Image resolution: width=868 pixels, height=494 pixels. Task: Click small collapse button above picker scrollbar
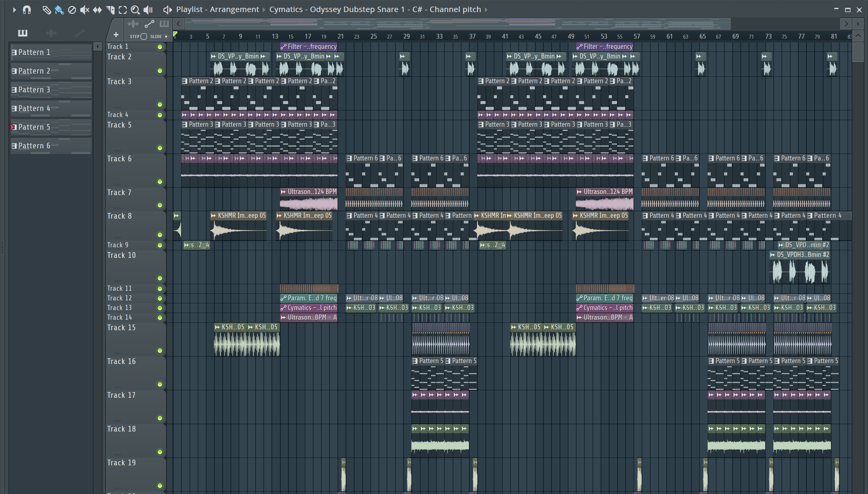[97, 46]
